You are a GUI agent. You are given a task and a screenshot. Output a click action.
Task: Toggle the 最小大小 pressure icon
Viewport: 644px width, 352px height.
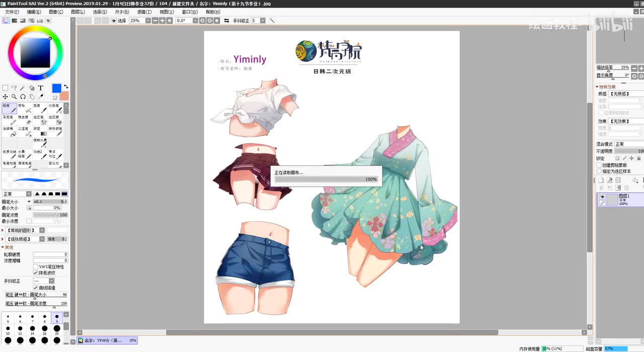pyautogui.click(x=29, y=208)
